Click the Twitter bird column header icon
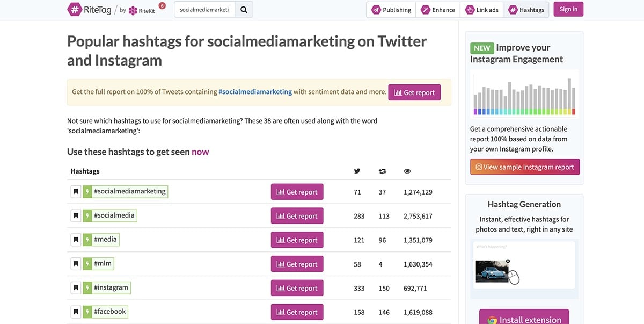Screen dimensions: 644x324 pos(357,171)
